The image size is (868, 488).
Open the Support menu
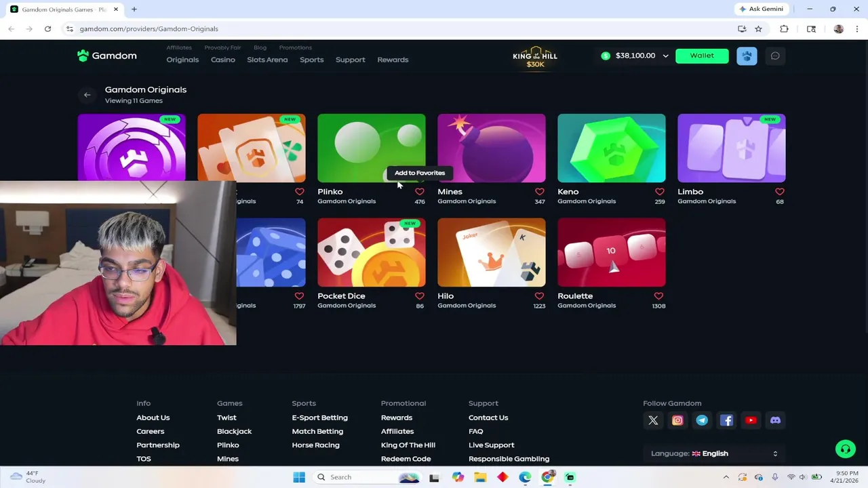click(350, 60)
